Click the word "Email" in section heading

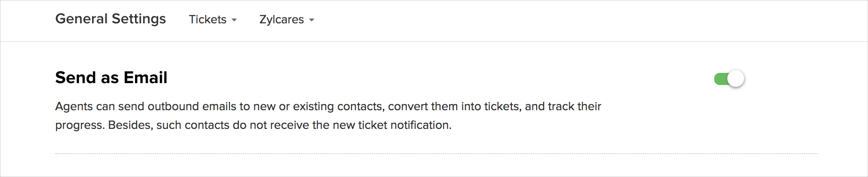point(145,78)
